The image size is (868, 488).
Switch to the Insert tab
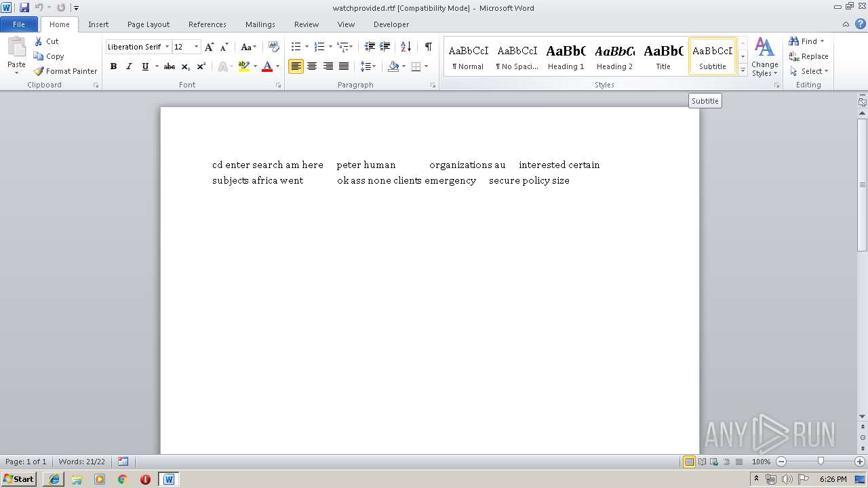[98, 24]
